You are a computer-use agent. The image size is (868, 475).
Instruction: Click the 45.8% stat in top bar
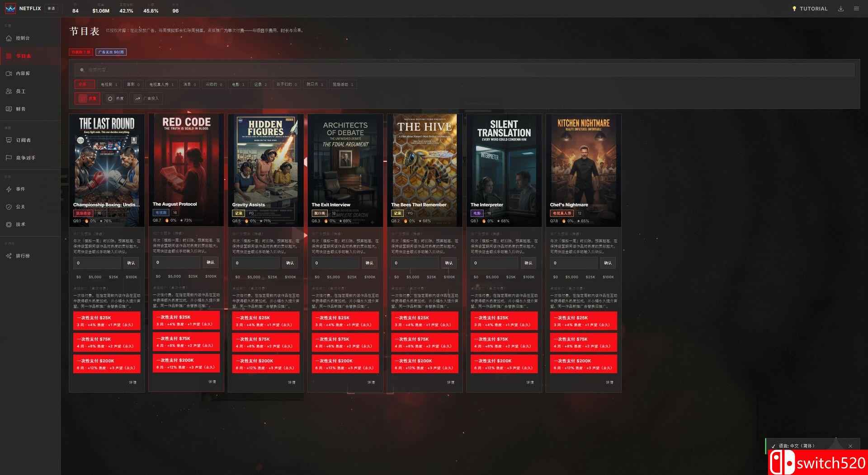pos(151,11)
